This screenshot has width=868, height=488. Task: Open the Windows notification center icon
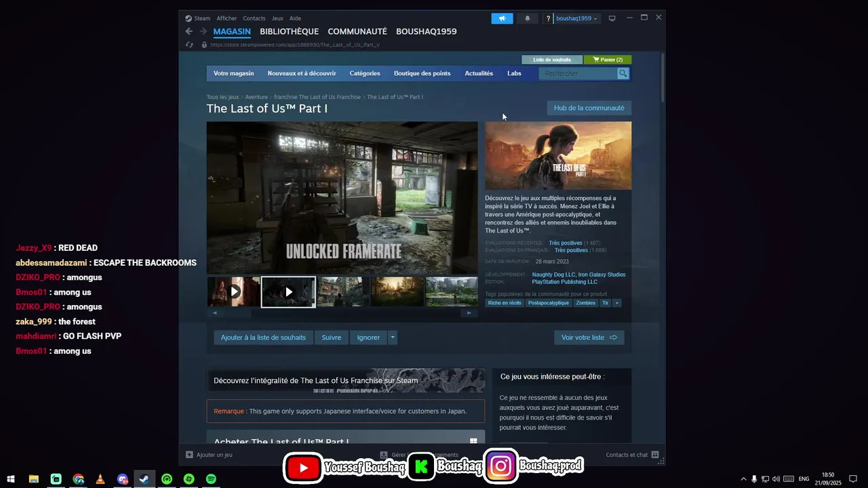pos(853,479)
